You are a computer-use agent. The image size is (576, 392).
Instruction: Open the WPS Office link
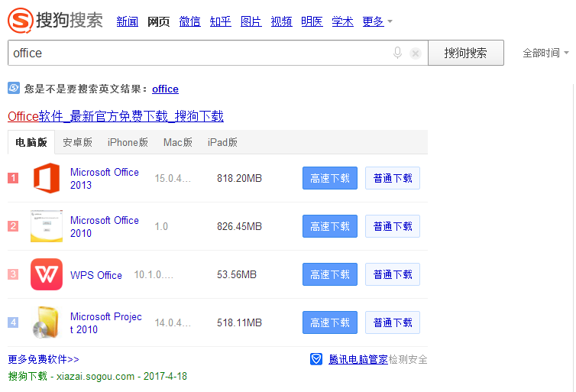(96, 275)
